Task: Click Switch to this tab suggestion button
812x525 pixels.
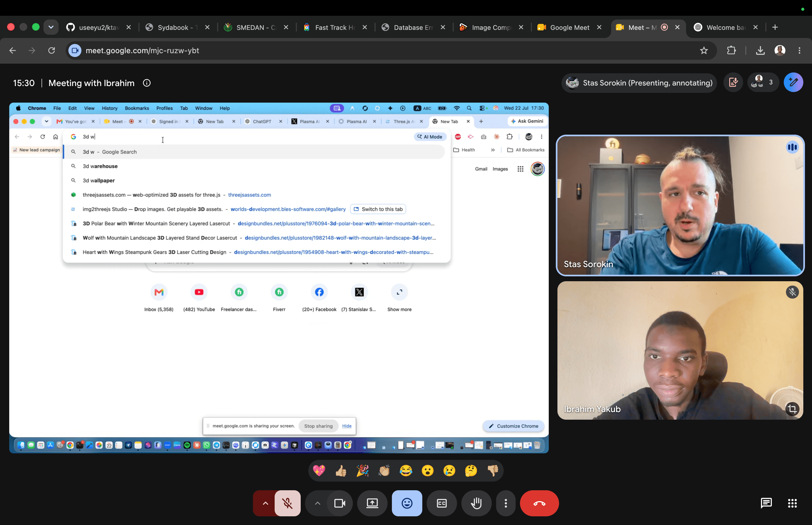Action: tap(378, 209)
